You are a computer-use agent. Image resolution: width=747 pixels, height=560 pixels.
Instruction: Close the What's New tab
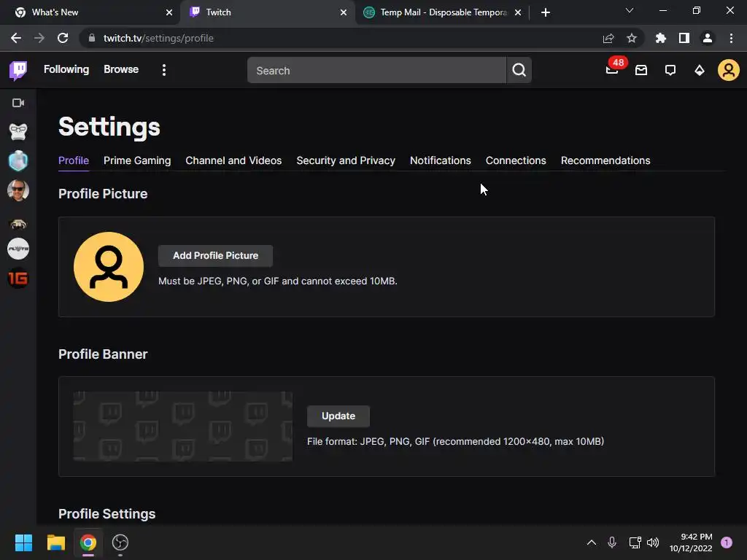point(169,12)
